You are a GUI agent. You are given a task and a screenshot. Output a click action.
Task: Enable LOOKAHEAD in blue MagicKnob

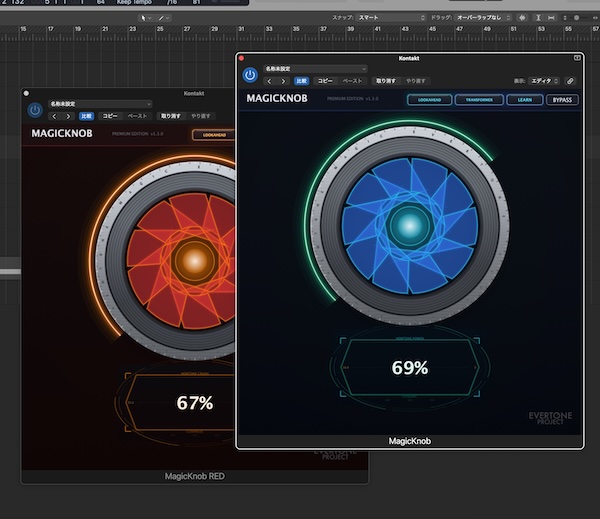click(429, 100)
